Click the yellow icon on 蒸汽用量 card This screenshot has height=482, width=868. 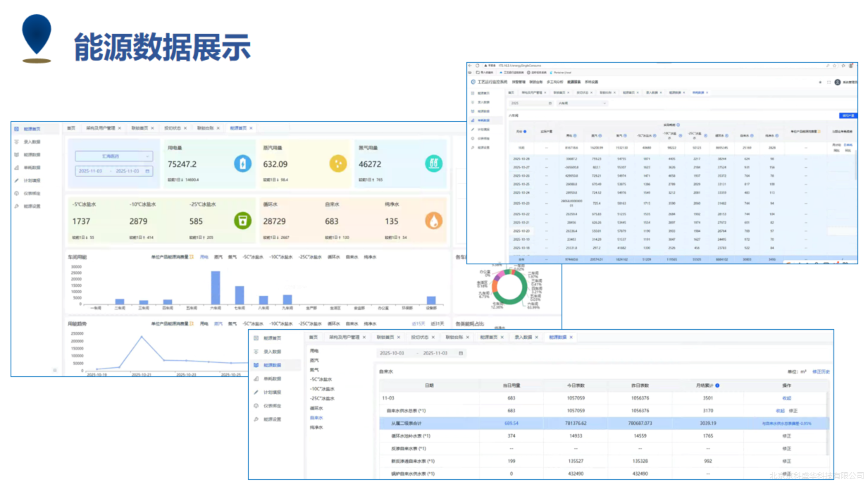pos(337,163)
